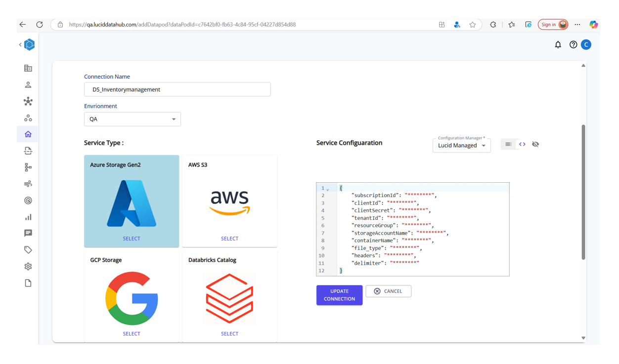
Task: Open the chat message icon in sidebar
Action: 28,233
